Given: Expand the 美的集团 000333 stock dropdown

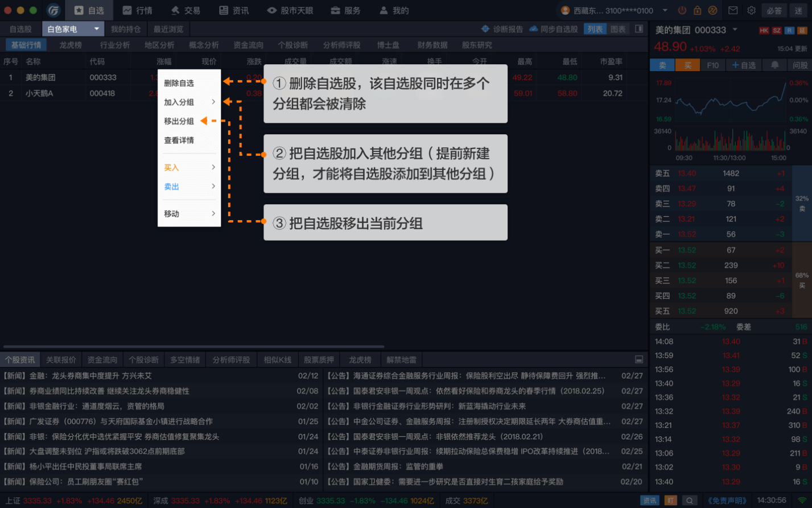Looking at the screenshot, I should (735, 30).
